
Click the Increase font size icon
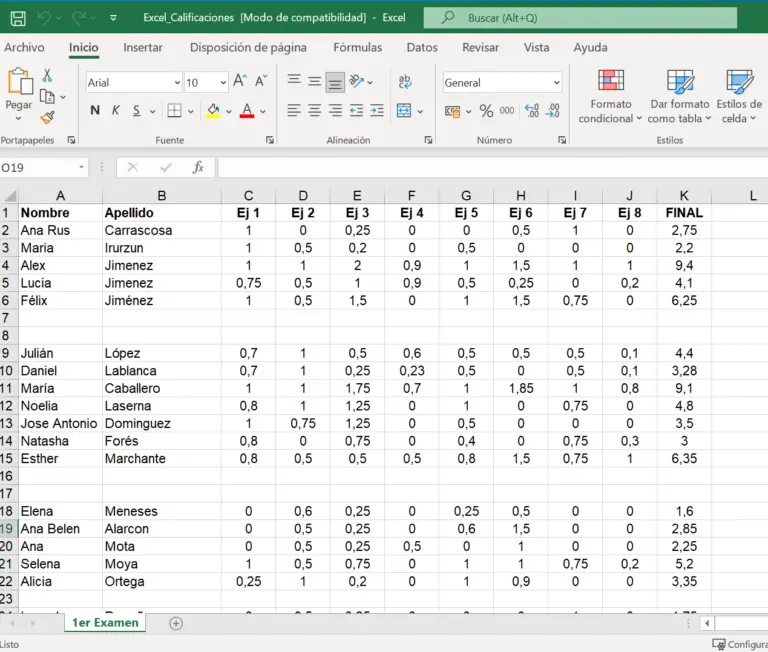[240, 82]
